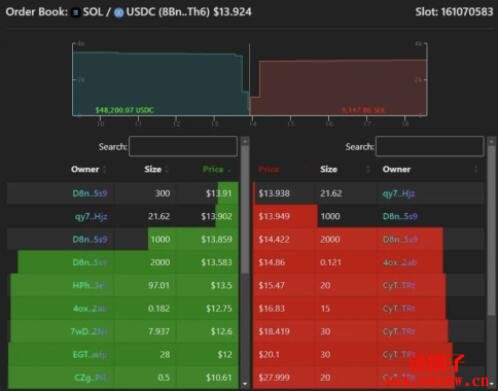Image resolution: width=498 pixels, height=391 pixels.
Task: Click bids Owner column header
Action: tap(85, 169)
